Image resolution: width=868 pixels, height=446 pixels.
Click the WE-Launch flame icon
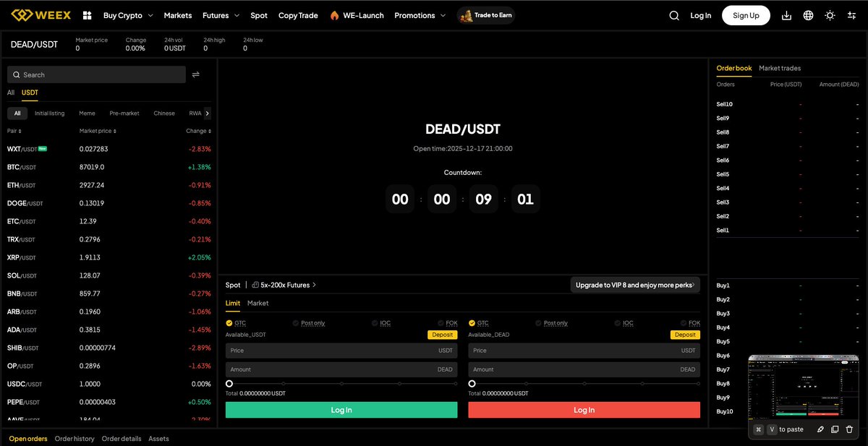334,15
